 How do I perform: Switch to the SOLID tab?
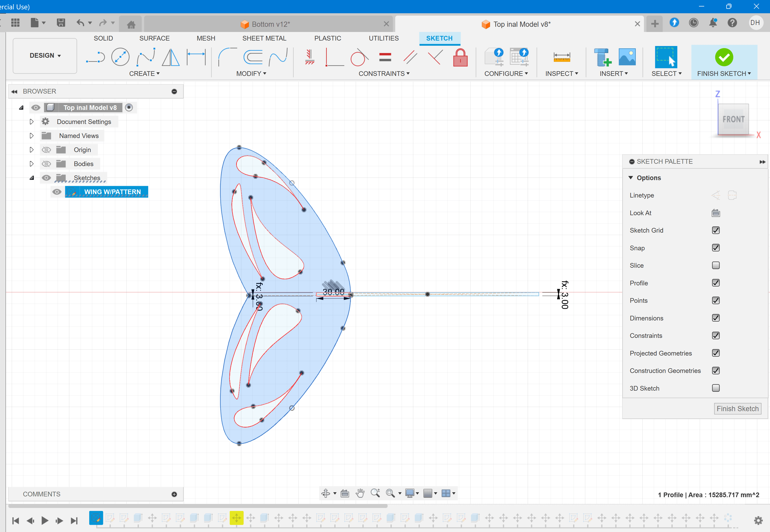[103, 38]
